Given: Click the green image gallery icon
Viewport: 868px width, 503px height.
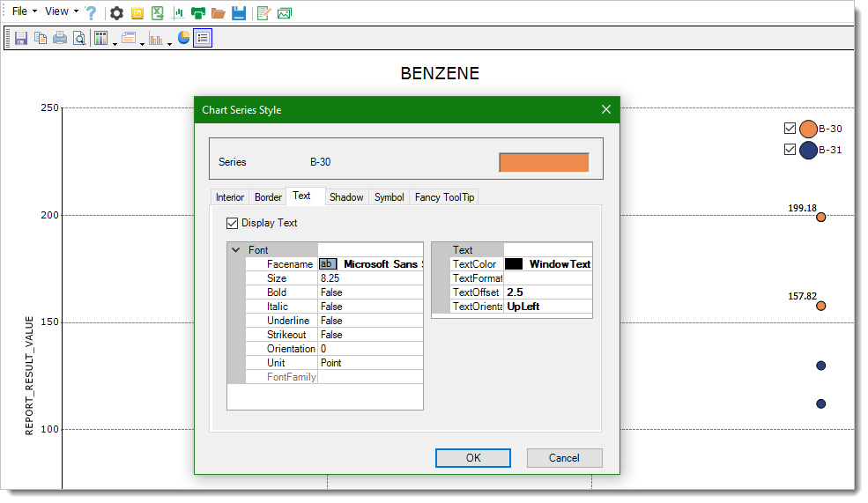Looking at the screenshot, I should click(x=285, y=13).
